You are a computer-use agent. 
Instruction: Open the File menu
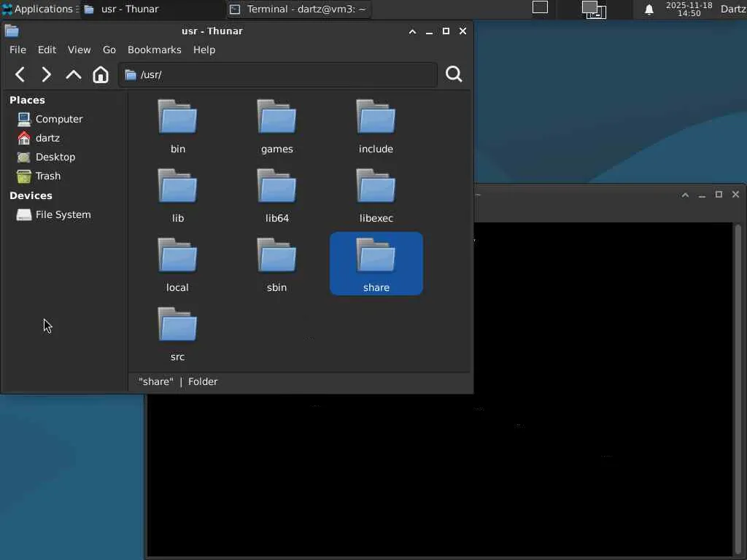pos(18,50)
